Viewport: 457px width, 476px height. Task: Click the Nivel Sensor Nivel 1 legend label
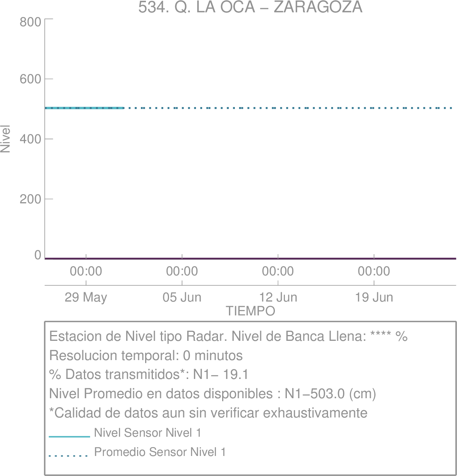(147, 433)
